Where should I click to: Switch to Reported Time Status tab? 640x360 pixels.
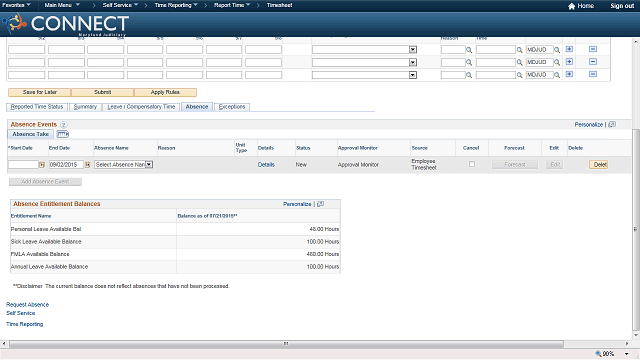(37, 107)
